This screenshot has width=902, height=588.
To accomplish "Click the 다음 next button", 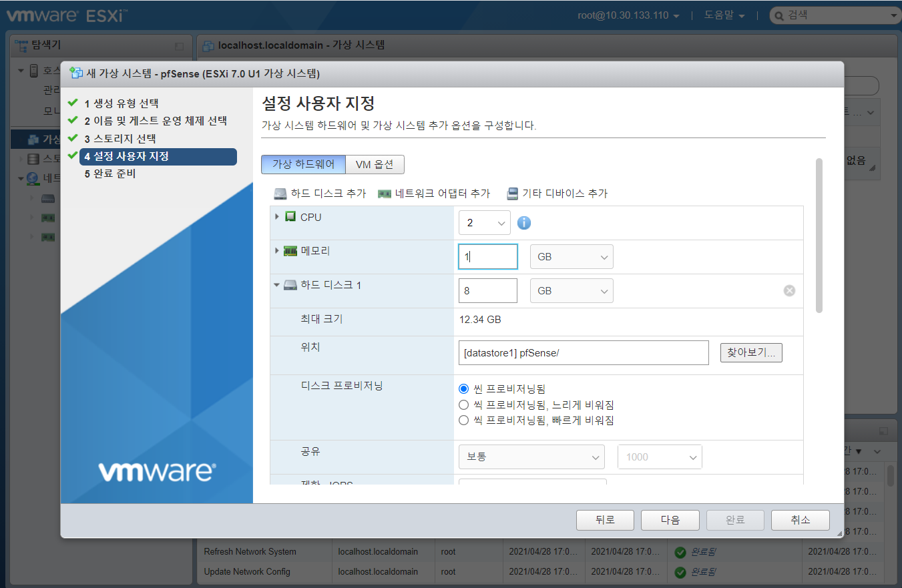I will coord(670,520).
